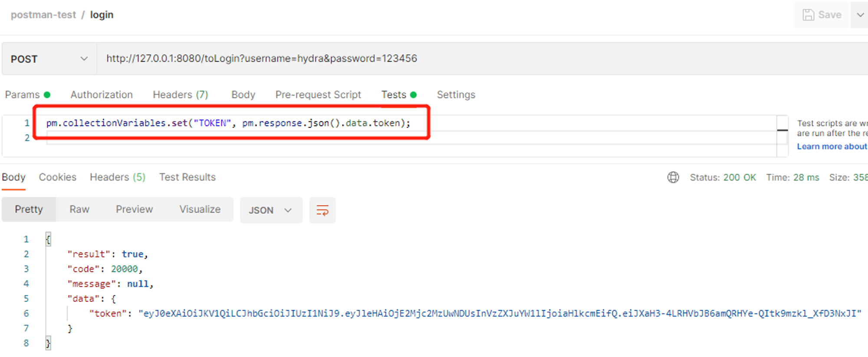Click empty line 2 in script editor
Viewport: 868px width, 357px height.
[x=411, y=138]
